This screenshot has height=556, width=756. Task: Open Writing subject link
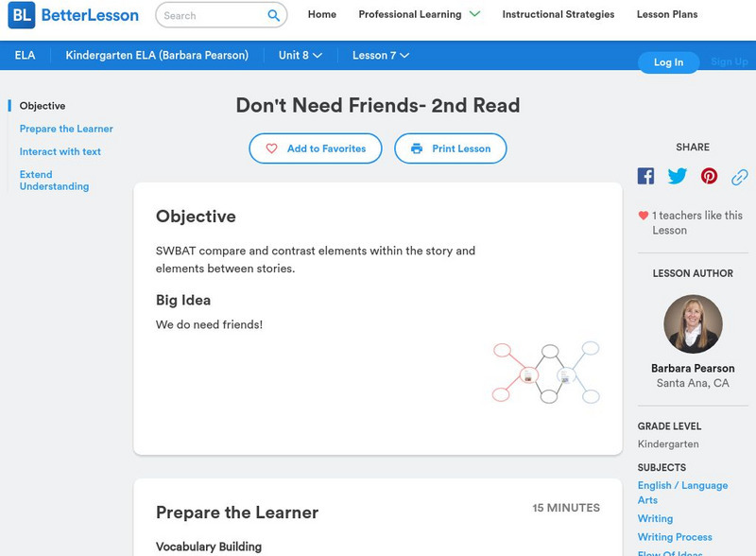(655, 518)
